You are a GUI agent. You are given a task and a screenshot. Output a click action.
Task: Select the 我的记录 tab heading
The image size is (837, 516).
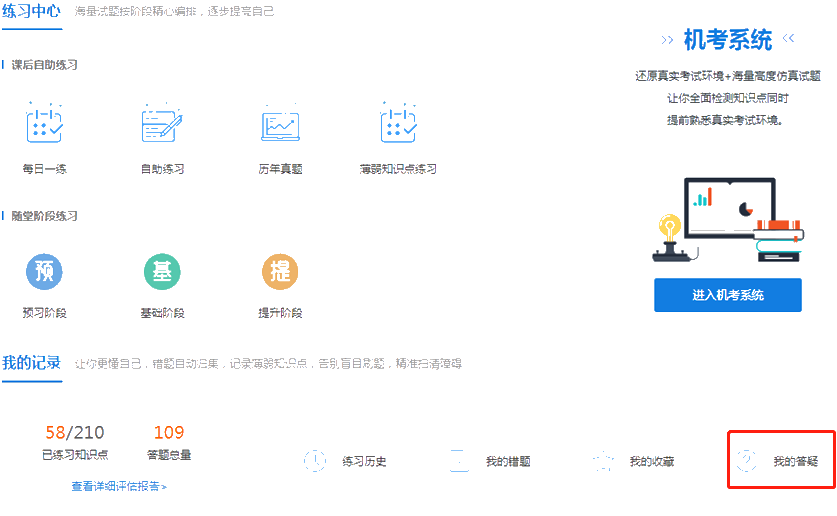coord(31,363)
